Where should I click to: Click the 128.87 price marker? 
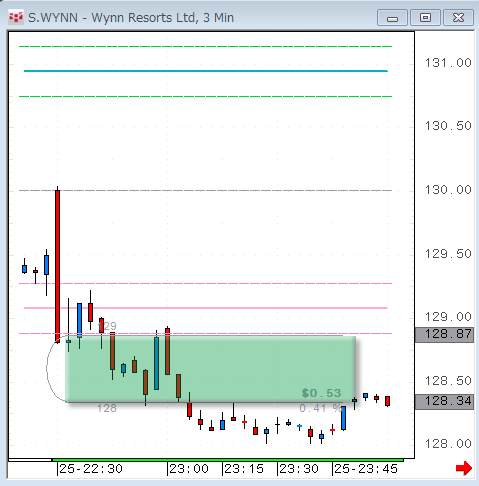pyautogui.click(x=444, y=334)
